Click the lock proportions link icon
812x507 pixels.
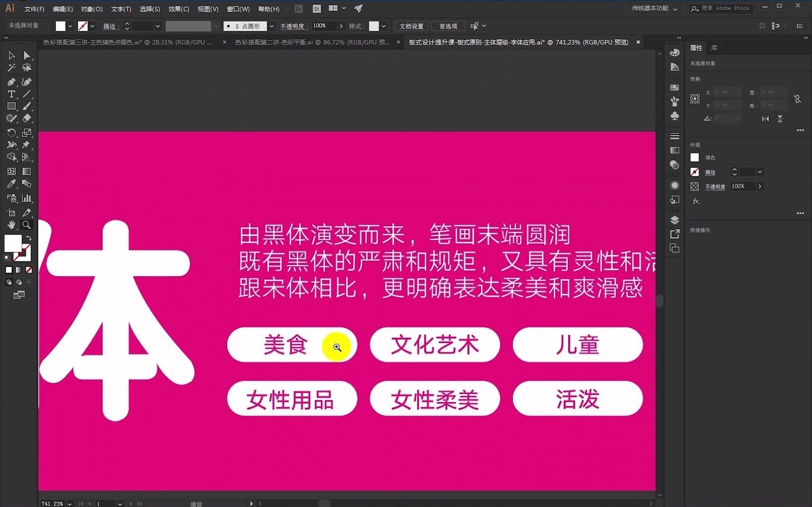pos(798,99)
